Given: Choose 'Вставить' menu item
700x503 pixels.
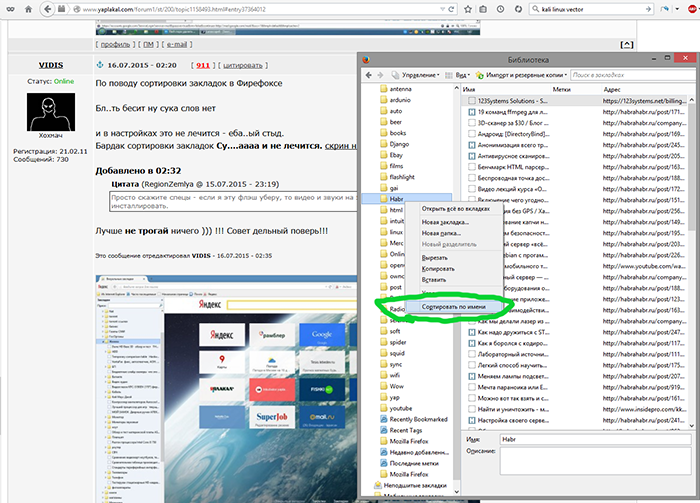Looking at the screenshot, I should 454,280.
